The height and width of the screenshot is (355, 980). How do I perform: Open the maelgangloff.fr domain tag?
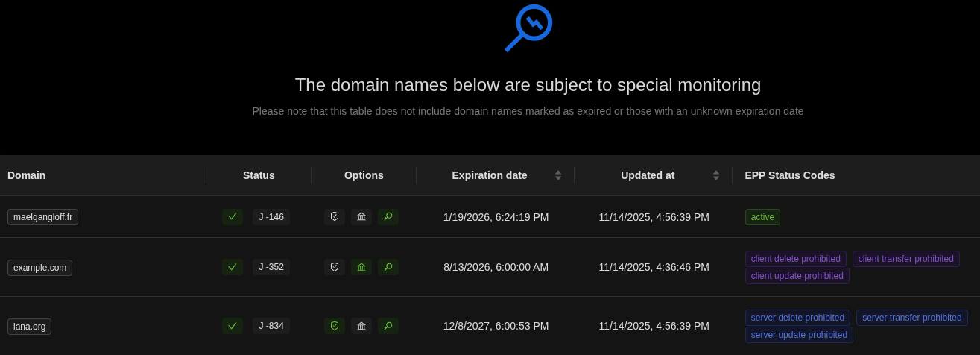[x=42, y=217]
